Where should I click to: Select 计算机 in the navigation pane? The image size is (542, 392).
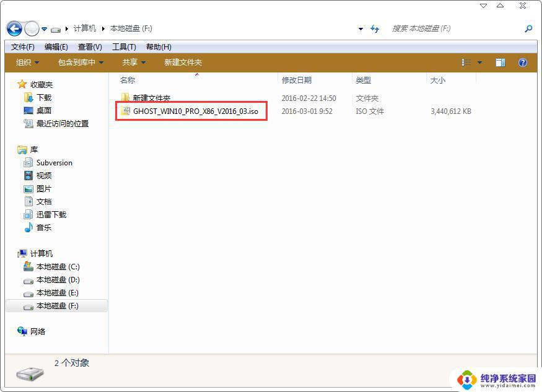pyautogui.click(x=42, y=254)
